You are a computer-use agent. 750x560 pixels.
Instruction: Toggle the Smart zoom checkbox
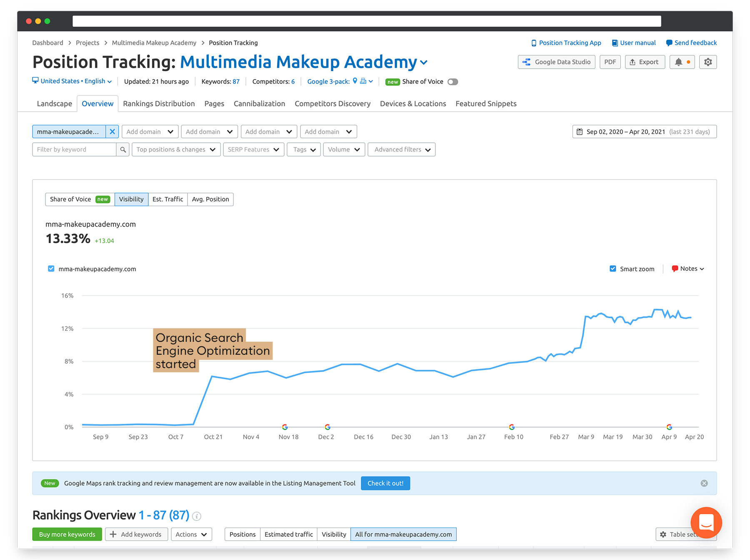tap(613, 269)
